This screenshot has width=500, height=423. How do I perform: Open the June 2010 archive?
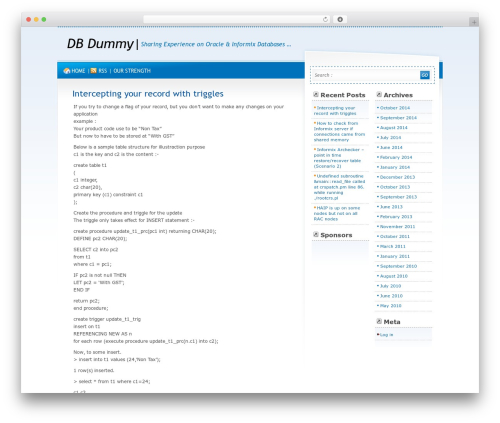click(x=391, y=296)
